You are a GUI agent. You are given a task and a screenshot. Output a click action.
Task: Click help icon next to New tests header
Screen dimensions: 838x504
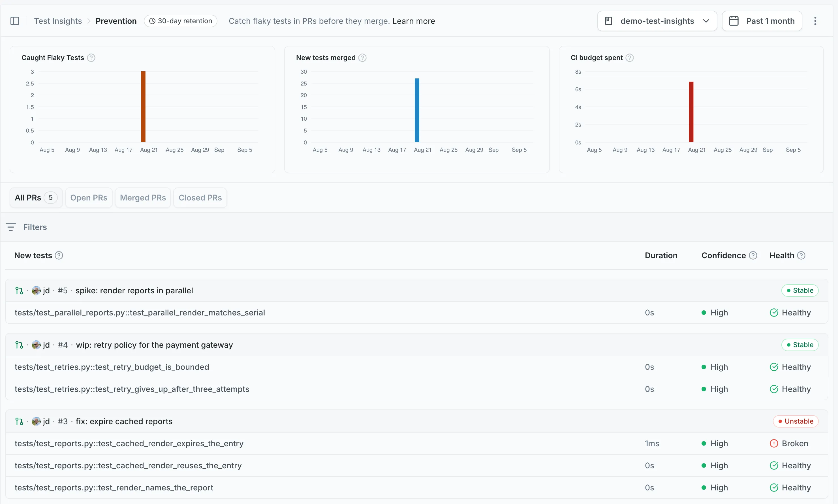(59, 255)
